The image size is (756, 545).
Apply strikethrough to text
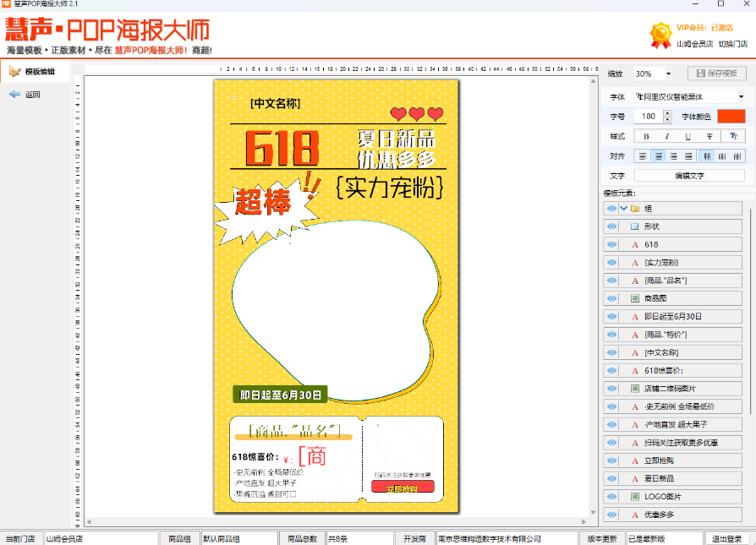(x=710, y=136)
